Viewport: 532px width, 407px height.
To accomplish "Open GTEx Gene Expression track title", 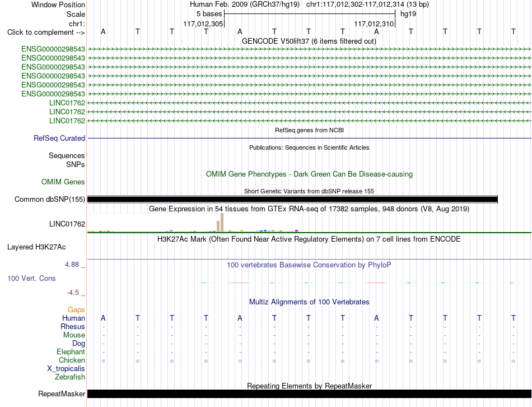I will coord(309,209).
